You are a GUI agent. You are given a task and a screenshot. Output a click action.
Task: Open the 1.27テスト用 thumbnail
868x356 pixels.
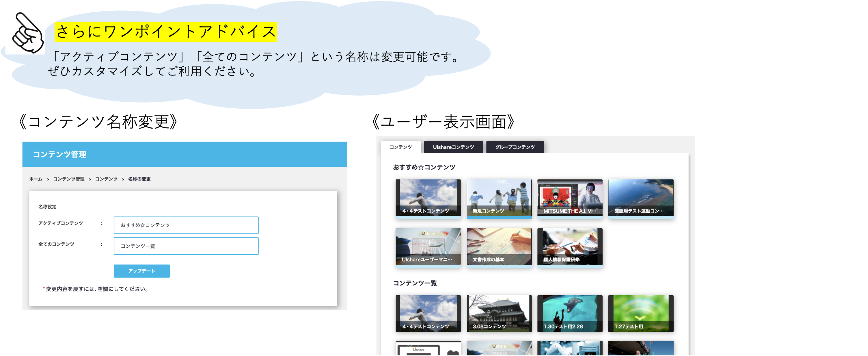click(640, 314)
